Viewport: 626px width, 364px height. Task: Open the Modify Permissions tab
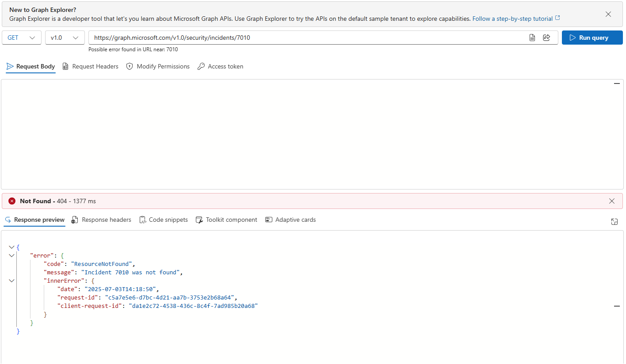pos(158,66)
